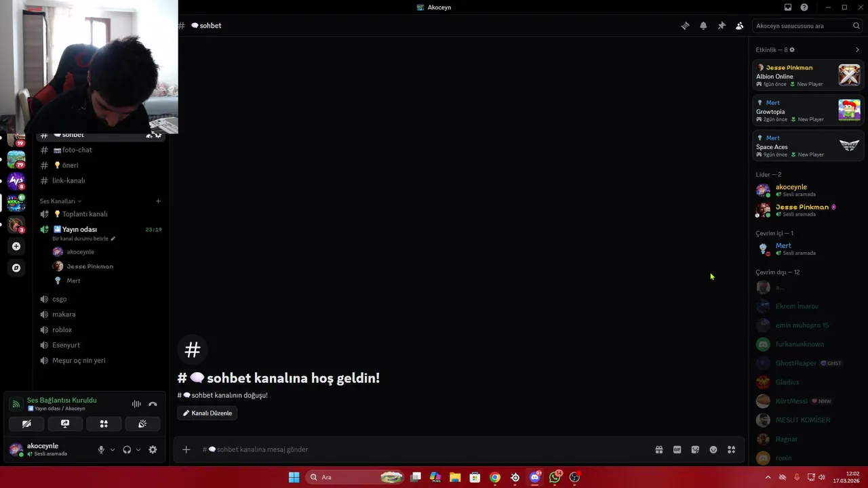Open the soundboard button
Viewport: 868px width, 488px height.
click(142, 424)
